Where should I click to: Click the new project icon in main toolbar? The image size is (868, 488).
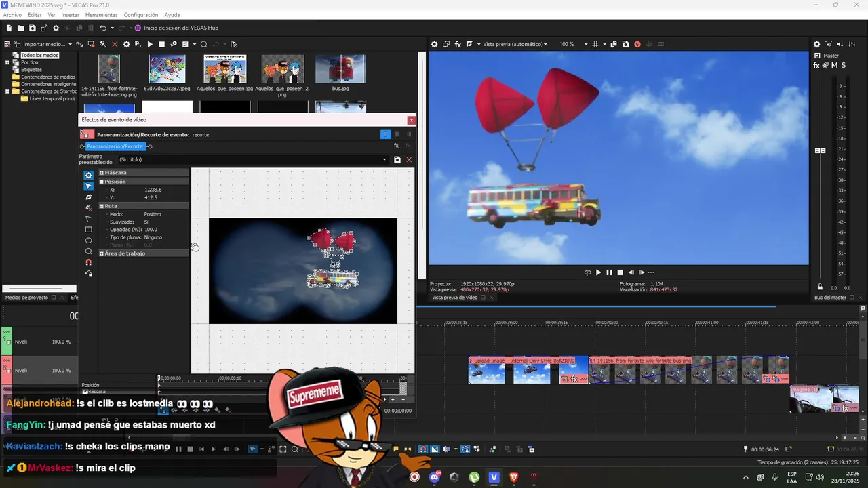point(9,28)
